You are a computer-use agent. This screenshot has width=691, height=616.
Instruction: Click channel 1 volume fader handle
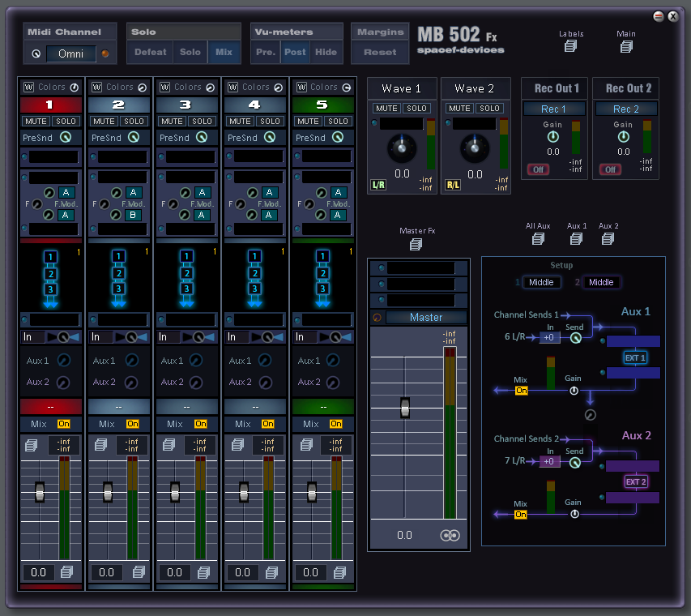click(x=40, y=492)
